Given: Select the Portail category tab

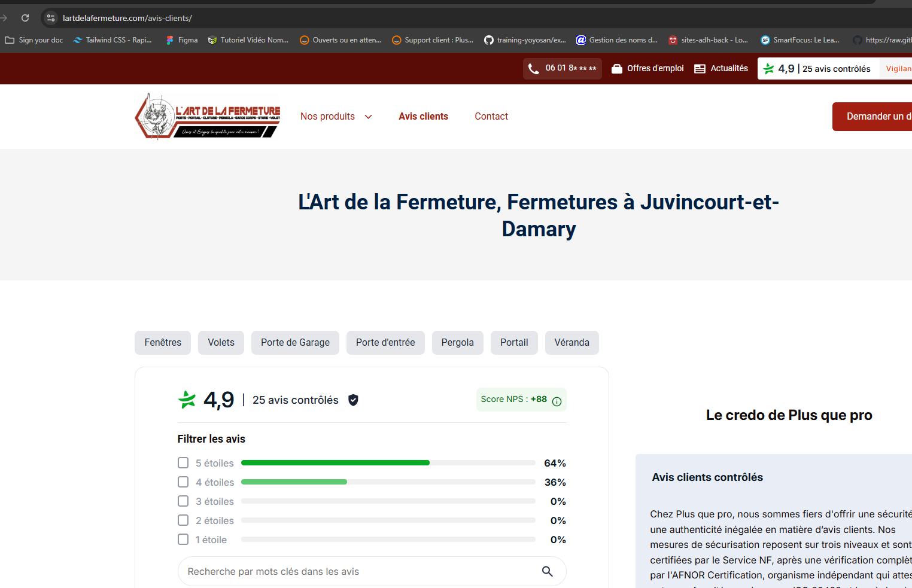Looking at the screenshot, I should coord(514,343).
